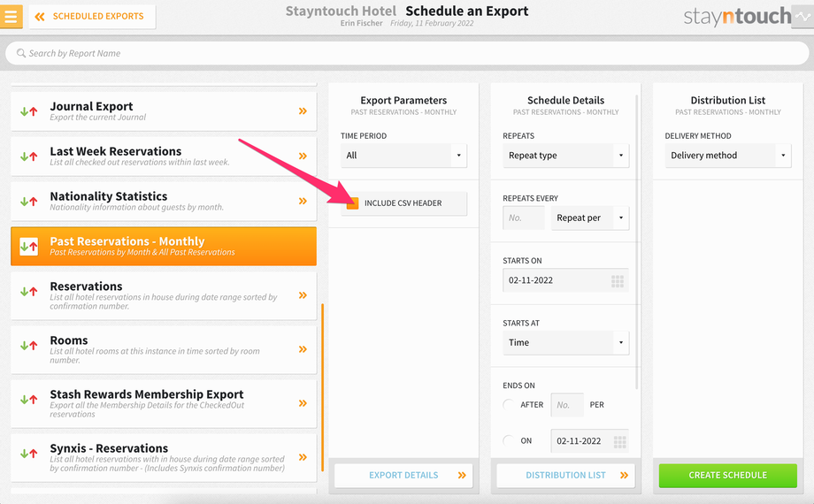The image size is (814, 504).
Task: Open the Delivery method dropdown
Action: coord(728,156)
